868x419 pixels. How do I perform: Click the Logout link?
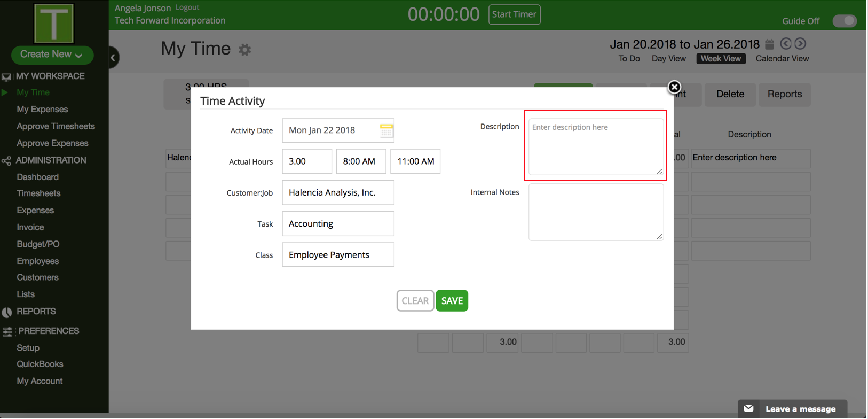187,7
